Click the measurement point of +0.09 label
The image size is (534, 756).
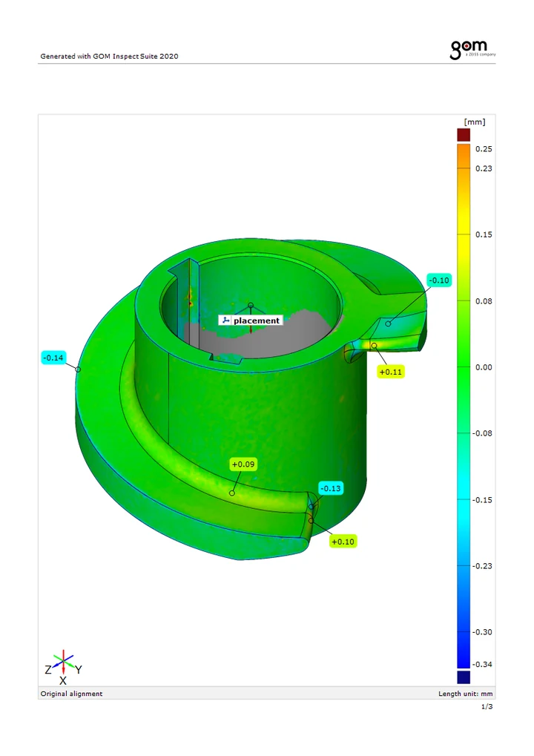[232, 493]
